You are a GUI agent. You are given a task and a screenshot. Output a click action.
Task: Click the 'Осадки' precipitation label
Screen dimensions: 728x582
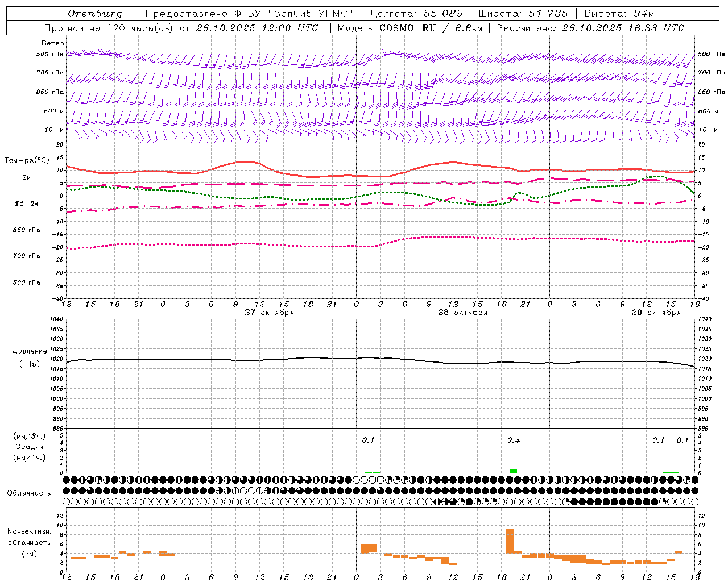coord(30,447)
